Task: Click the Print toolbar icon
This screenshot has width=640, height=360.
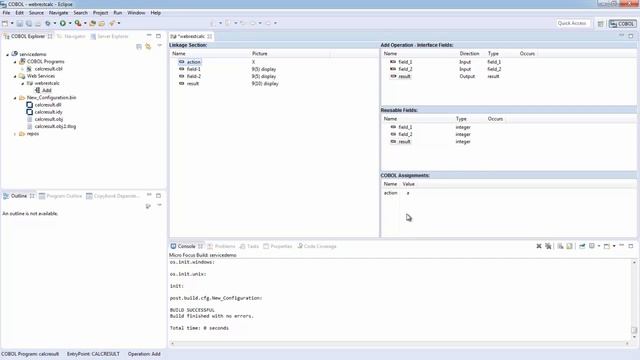Action: tap(38, 23)
